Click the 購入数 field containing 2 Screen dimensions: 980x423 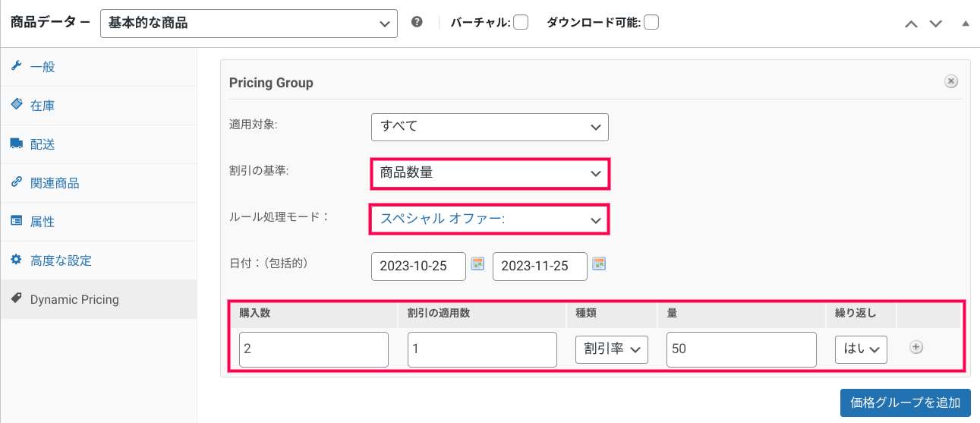(x=314, y=349)
